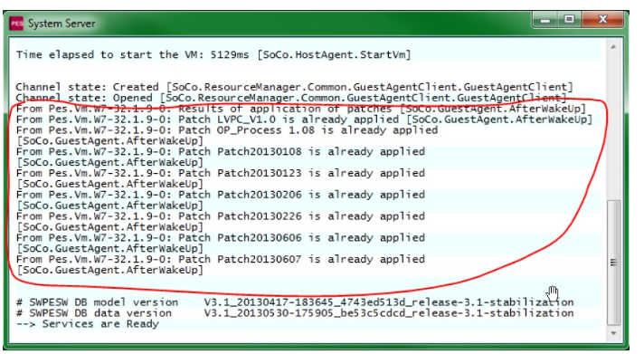Click the PES application icon in title bar
Screen dimensions: 644x354
tap(17, 24)
